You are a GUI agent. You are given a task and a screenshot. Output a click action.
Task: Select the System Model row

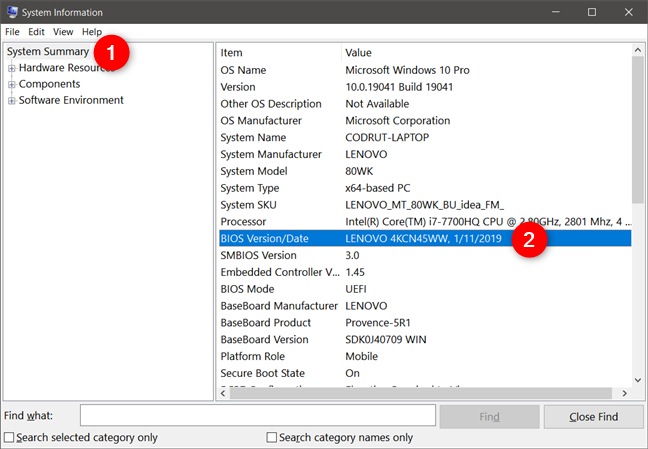pyautogui.click(x=425, y=171)
